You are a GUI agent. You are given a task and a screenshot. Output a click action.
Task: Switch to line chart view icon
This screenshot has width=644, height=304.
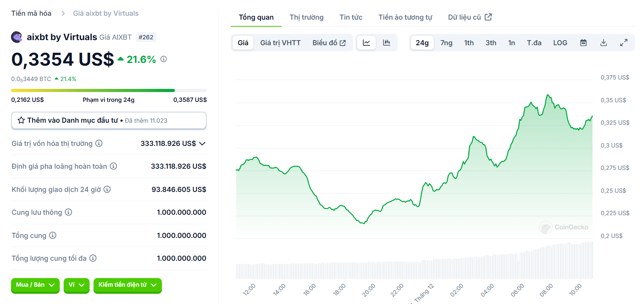366,42
